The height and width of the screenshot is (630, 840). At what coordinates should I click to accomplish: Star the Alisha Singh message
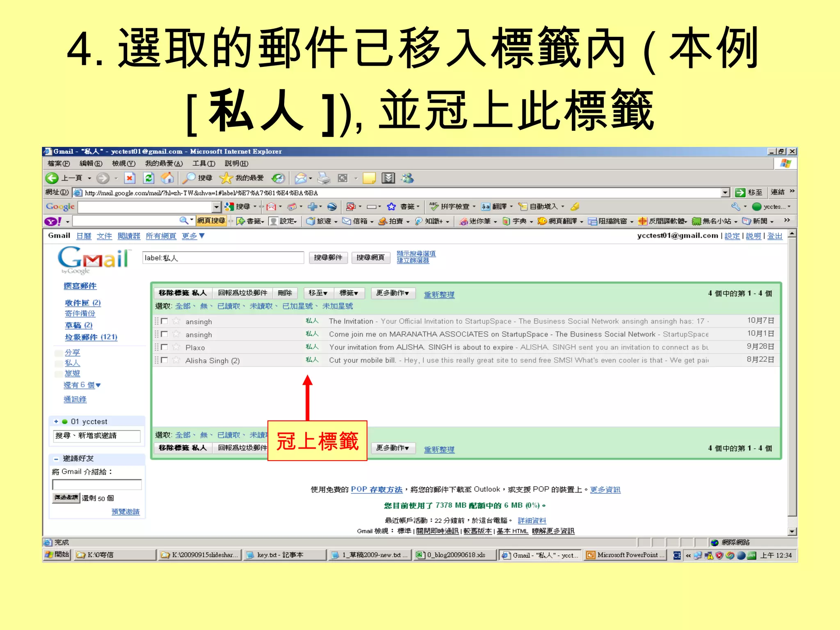pos(176,360)
